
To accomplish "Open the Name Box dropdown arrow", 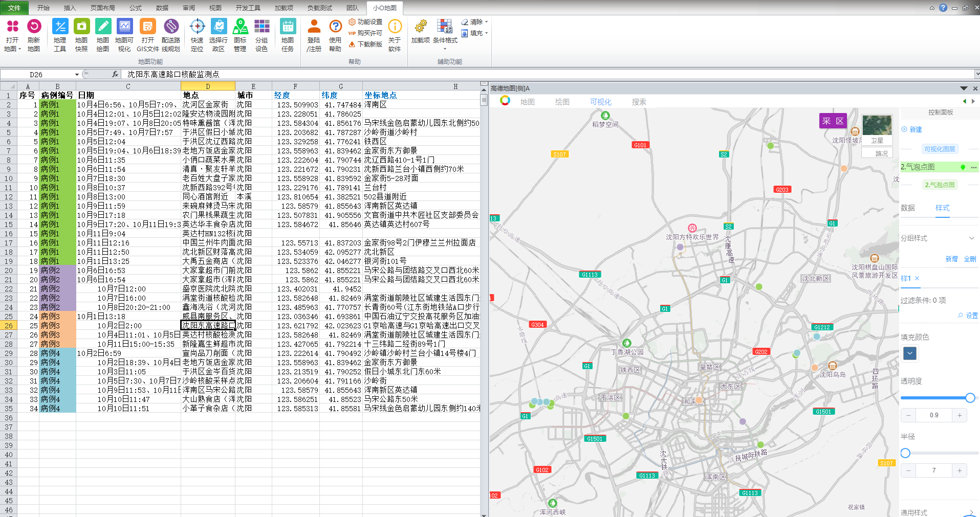I will coord(77,75).
